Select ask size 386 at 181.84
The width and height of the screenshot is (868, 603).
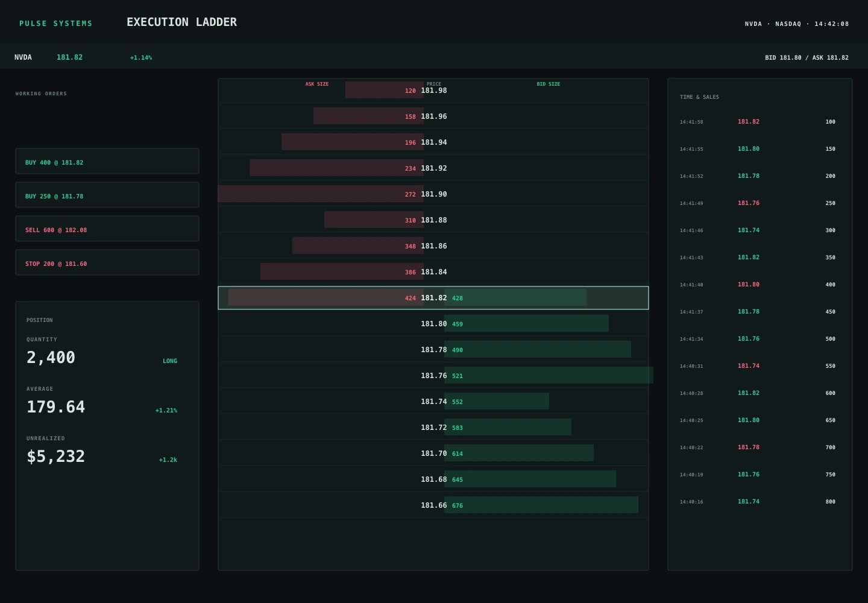click(x=410, y=273)
